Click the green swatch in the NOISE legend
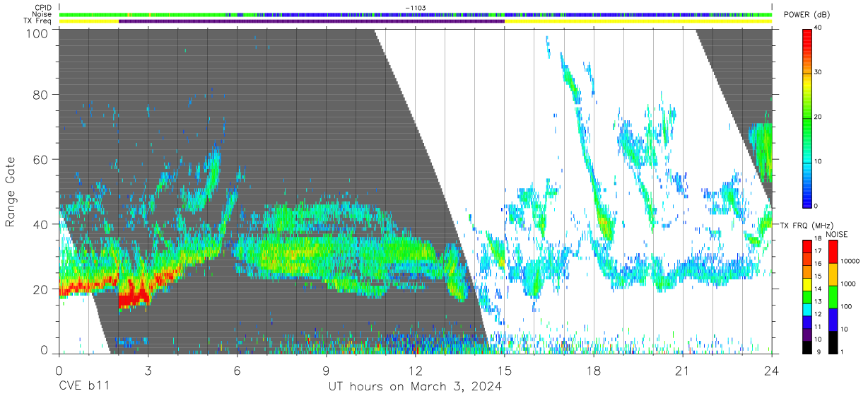This screenshot has height=401, width=868. (x=832, y=296)
